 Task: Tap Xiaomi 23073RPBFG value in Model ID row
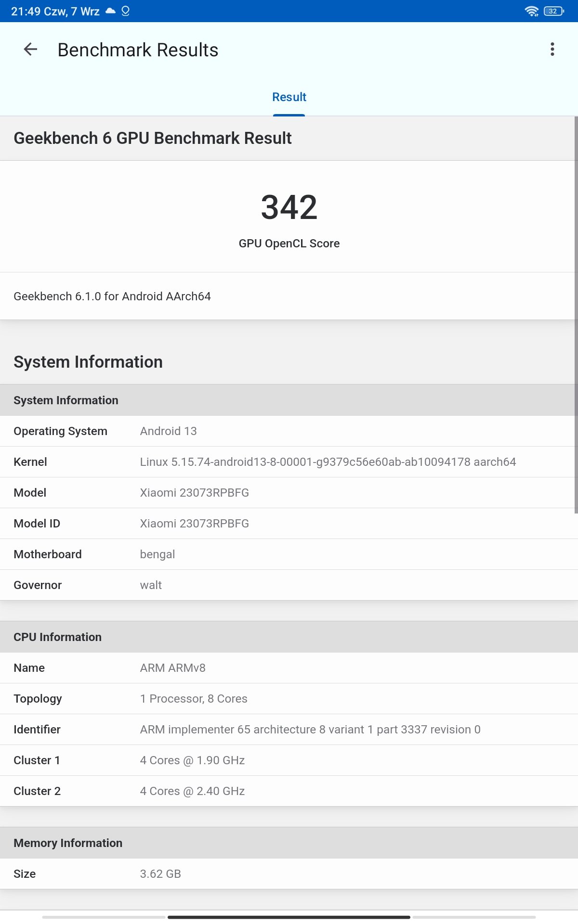194,524
